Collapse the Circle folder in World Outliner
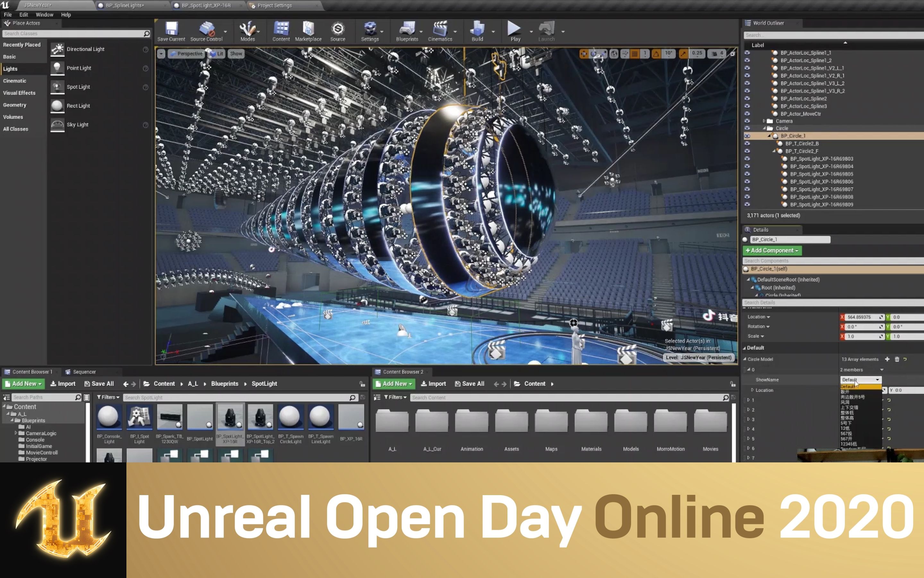This screenshot has height=578, width=924. (765, 128)
